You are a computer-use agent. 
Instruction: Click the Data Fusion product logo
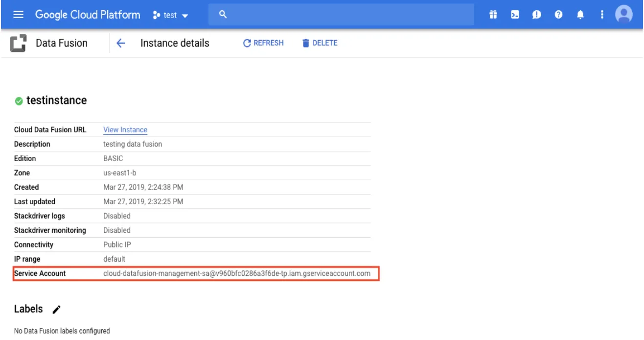click(x=18, y=43)
